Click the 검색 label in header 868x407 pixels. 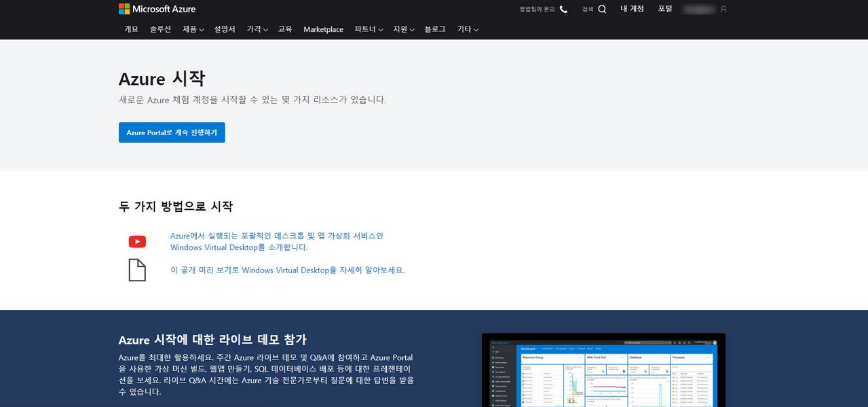click(587, 10)
